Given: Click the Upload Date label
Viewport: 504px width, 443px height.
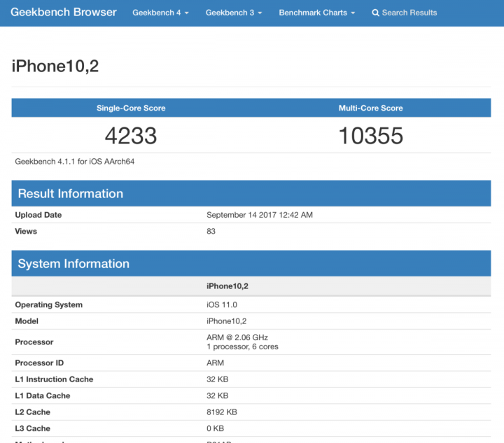Looking at the screenshot, I should (x=38, y=215).
